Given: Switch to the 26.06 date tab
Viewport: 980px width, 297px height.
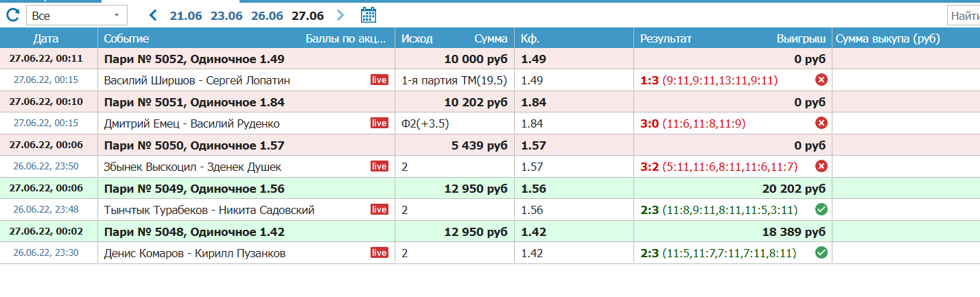Looking at the screenshot, I should [x=267, y=16].
